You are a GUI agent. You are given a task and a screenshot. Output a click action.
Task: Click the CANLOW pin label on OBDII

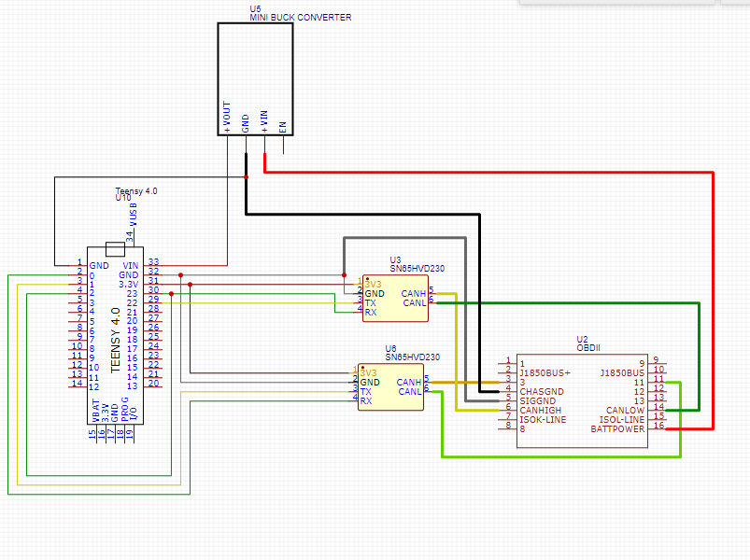point(625,410)
